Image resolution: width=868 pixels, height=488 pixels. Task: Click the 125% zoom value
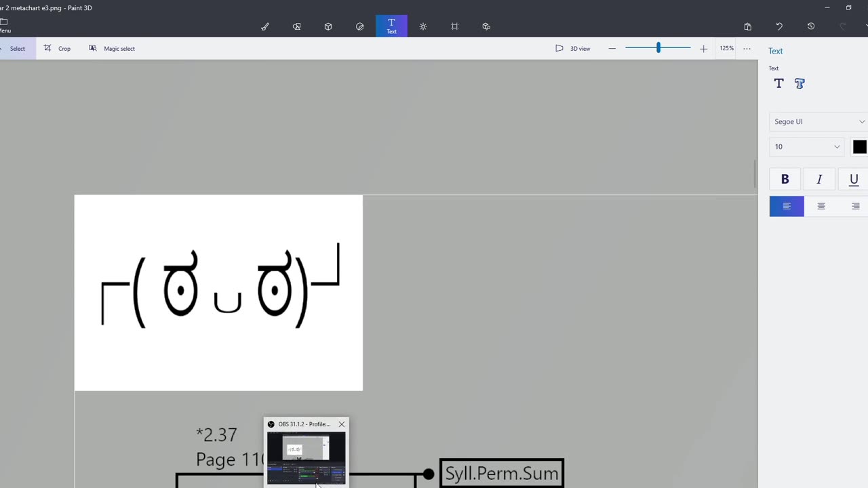727,49
